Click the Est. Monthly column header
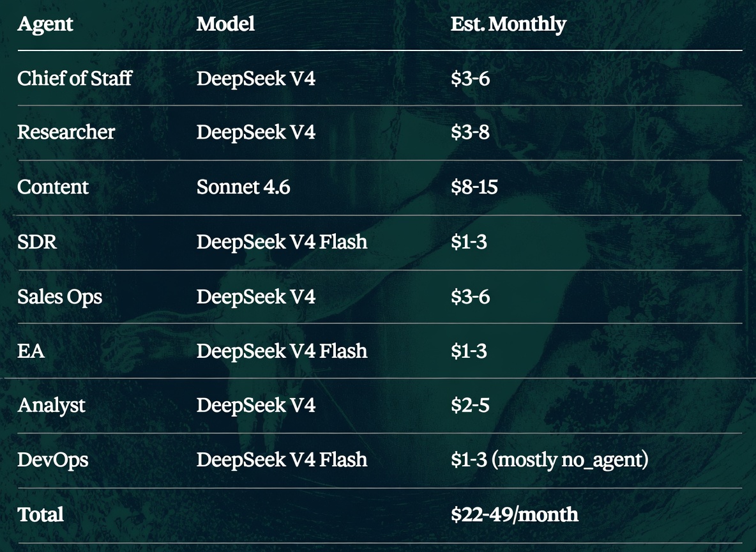The width and height of the screenshot is (756, 552). click(x=508, y=24)
